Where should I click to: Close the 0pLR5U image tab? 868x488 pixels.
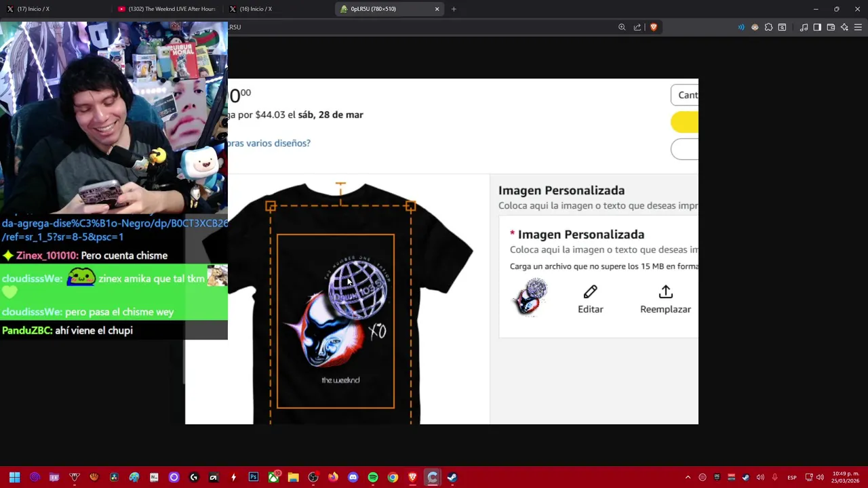(x=437, y=9)
